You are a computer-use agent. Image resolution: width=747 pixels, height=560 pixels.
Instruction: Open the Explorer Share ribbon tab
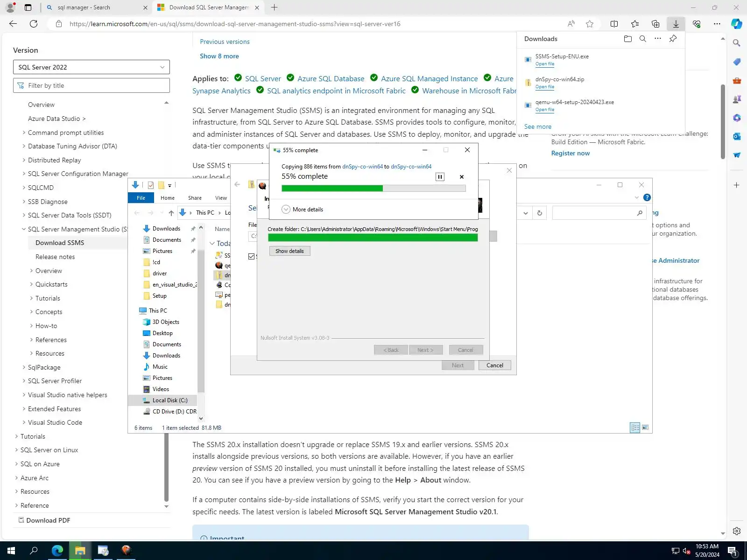point(195,198)
